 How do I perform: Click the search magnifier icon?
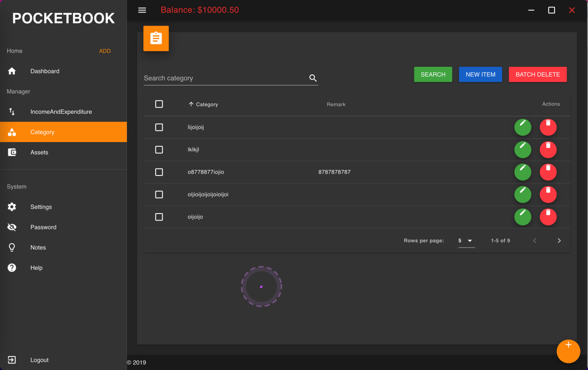(313, 78)
